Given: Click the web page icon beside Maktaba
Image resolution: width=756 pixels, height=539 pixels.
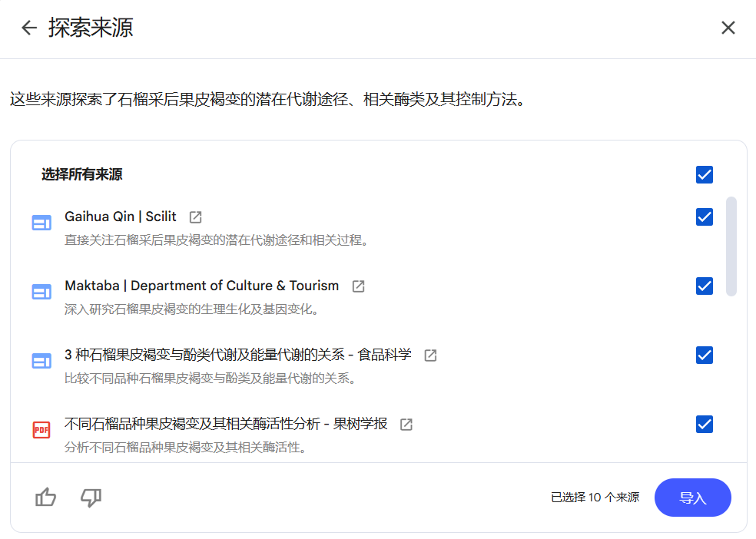Looking at the screenshot, I should [41, 292].
